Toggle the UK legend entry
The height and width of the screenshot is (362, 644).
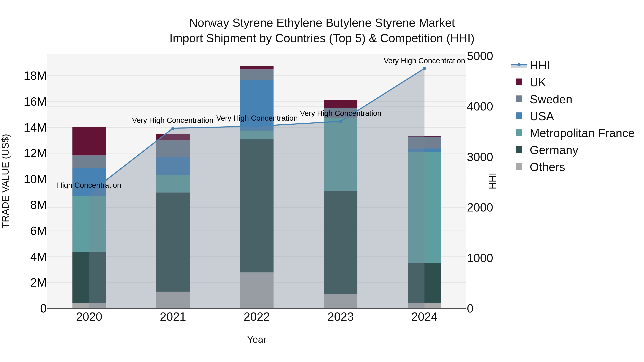click(531, 82)
